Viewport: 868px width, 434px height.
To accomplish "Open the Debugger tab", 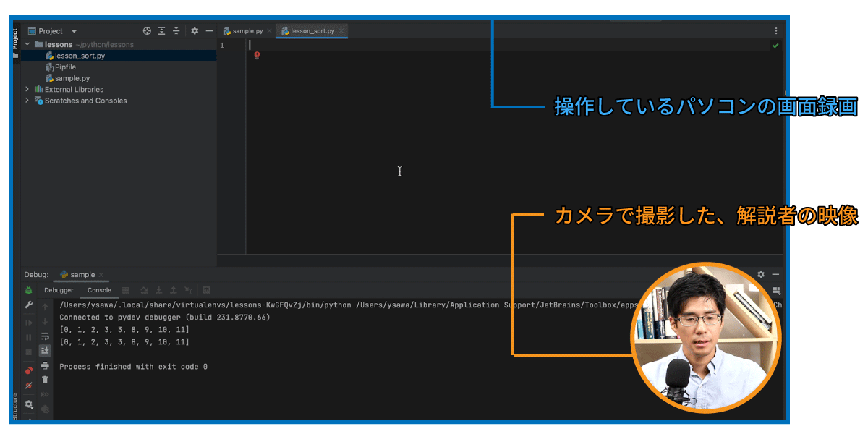I will point(59,290).
